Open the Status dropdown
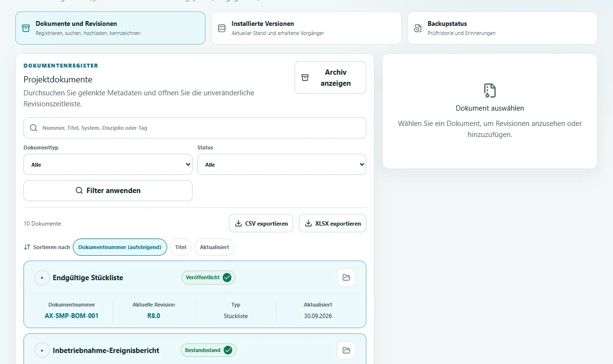This screenshot has height=364, width=613. tap(282, 164)
